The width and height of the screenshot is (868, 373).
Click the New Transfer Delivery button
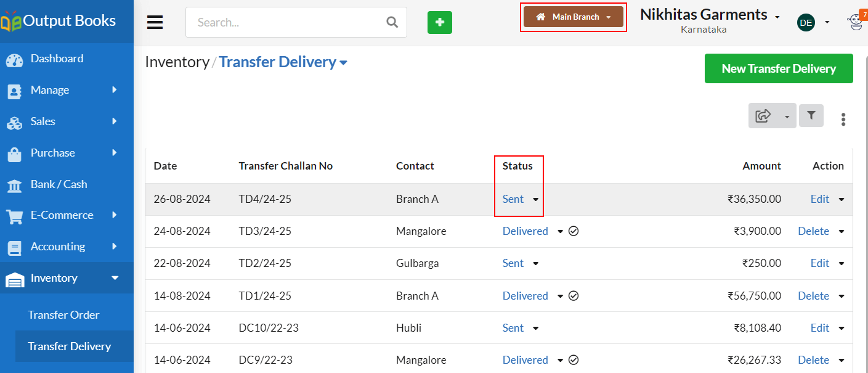coord(779,68)
